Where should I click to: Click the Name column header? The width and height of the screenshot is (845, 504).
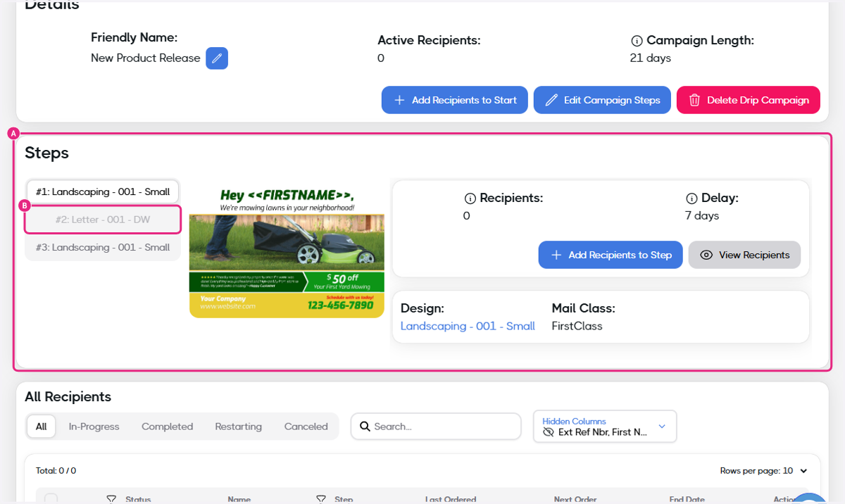[x=239, y=499]
